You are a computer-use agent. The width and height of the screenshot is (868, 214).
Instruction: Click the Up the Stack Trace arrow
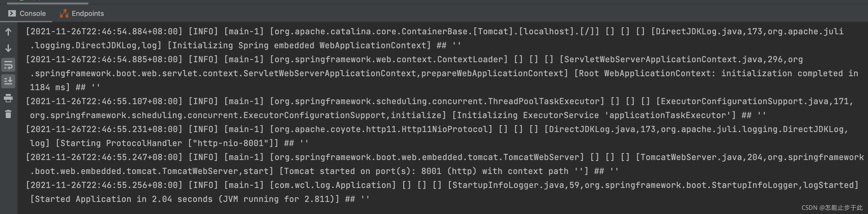[9, 32]
